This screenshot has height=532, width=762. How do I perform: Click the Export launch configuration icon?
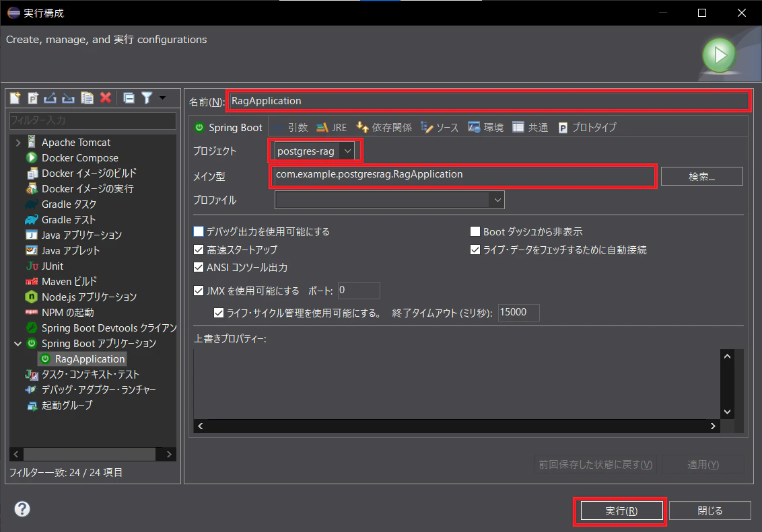point(50,98)
